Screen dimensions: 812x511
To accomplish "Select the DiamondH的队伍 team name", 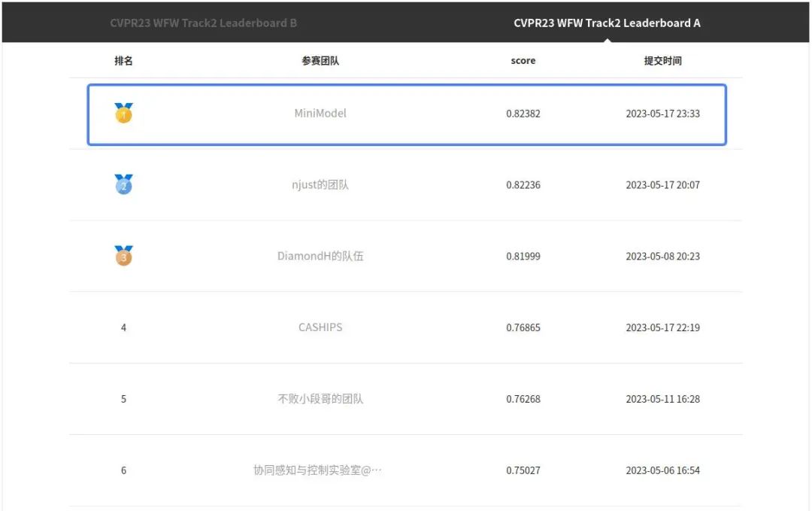I will [x=320, y=256].
